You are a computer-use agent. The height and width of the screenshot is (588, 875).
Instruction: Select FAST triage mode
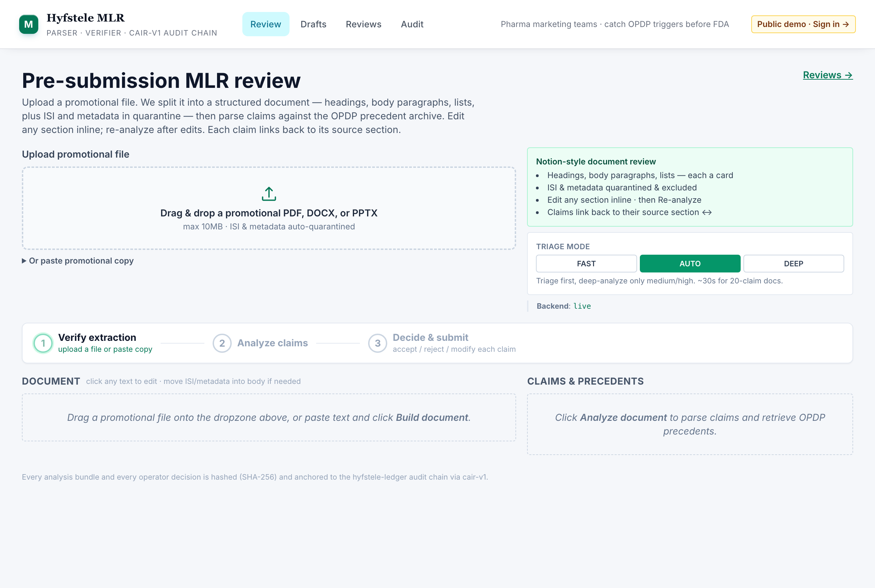586,264
